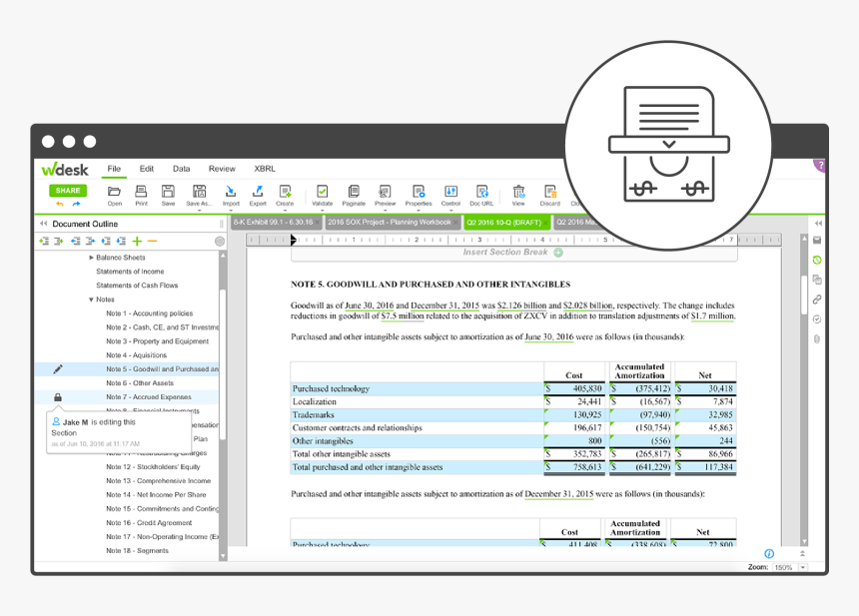Click the Export toolbar icon
This screenshot has width=859, height=616.
point(258,194)
